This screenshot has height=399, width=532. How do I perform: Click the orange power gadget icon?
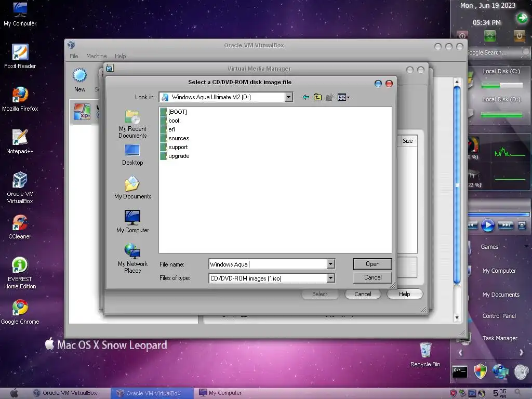point(519,36)
